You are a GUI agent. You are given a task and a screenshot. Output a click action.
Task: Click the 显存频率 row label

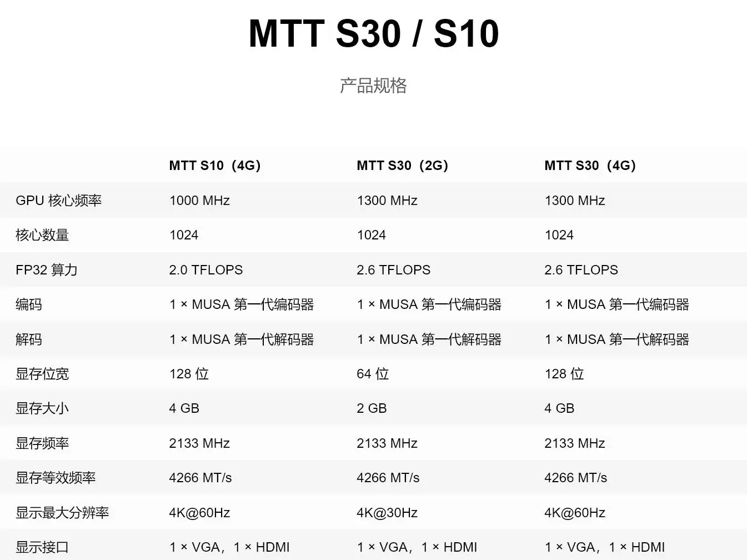click(x=42, y=443)
